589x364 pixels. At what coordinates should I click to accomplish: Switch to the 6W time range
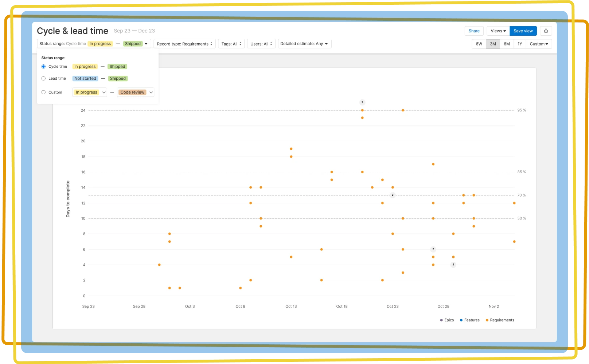tap(479, 44)
